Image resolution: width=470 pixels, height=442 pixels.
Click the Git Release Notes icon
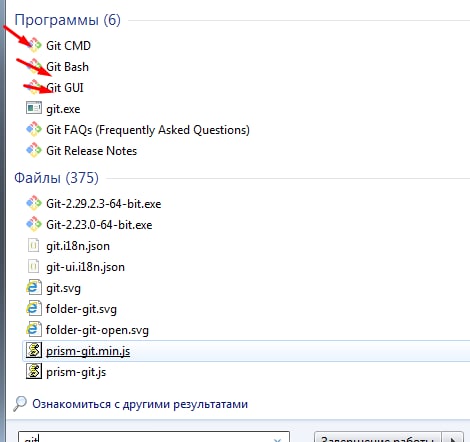tap(34, 150)
